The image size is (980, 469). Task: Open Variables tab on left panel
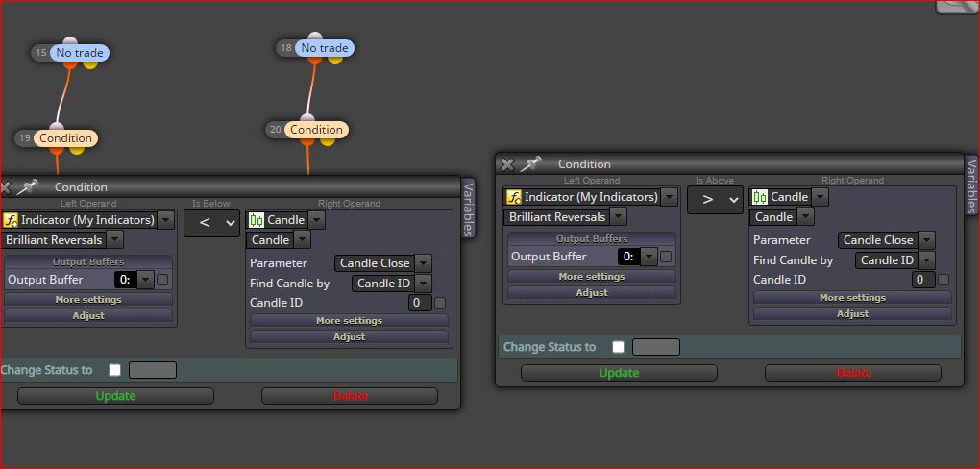point(468,209)
